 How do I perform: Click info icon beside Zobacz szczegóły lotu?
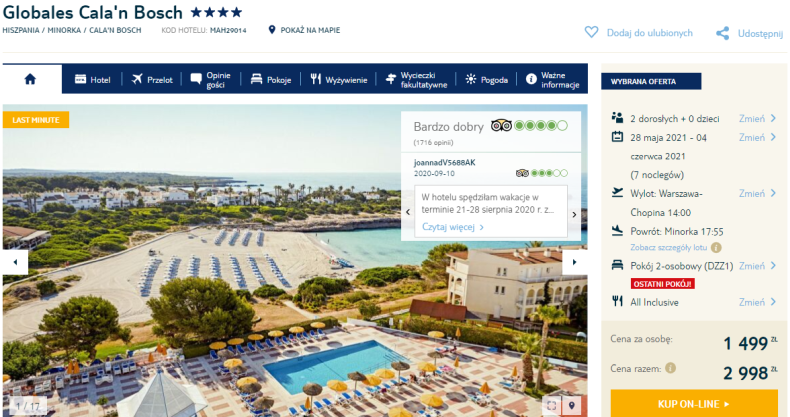coord(716,247)
